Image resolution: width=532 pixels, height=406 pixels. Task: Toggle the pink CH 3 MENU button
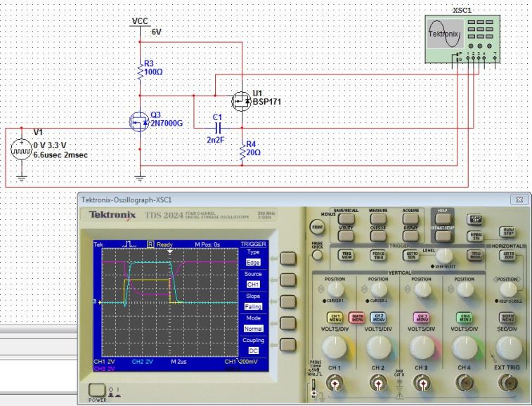[x=422, y=317]
